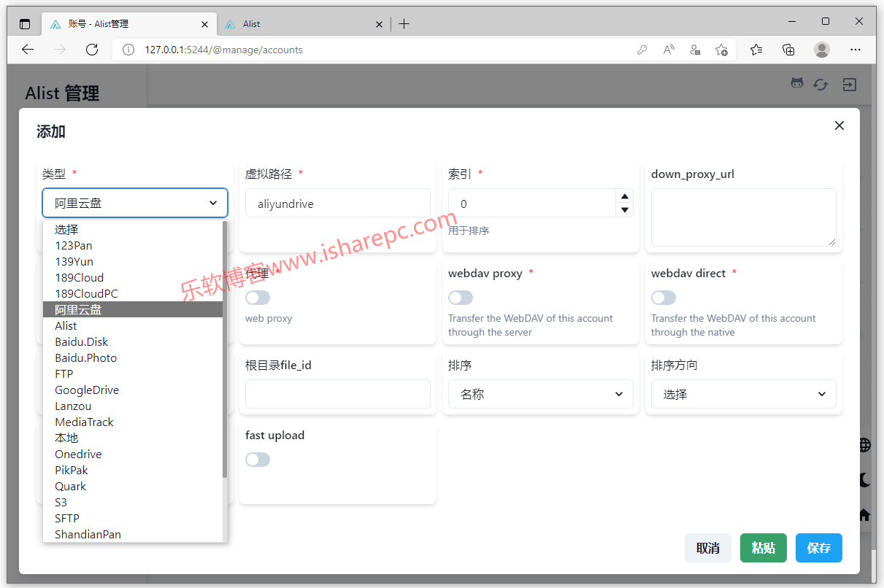Turn on the fast upload switch

coord(258,460)
